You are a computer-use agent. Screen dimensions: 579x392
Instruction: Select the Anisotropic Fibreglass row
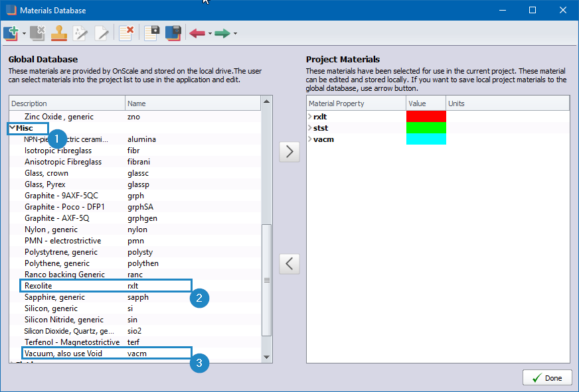(135, 162)
